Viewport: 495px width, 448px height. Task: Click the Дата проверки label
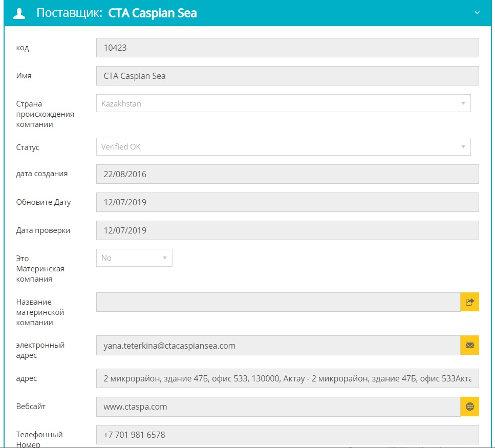tap(43, 230)
